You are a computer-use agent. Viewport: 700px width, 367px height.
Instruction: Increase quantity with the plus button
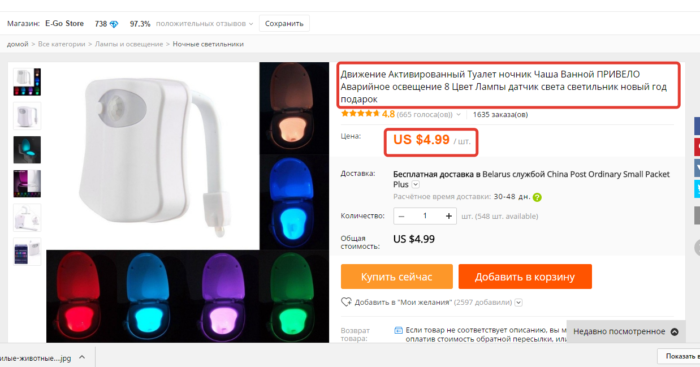coord(449,216)
